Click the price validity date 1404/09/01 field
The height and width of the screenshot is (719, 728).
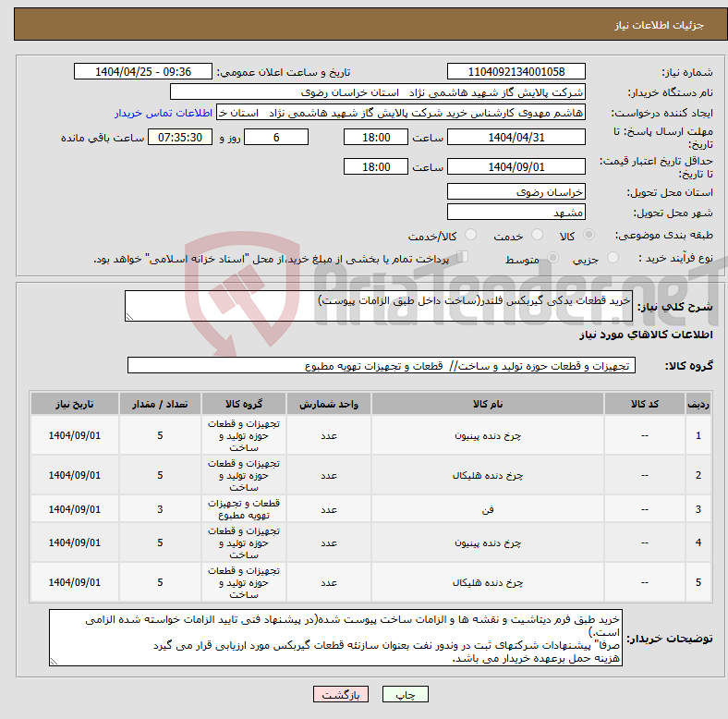pyautogui.click(x=516, y=166)
